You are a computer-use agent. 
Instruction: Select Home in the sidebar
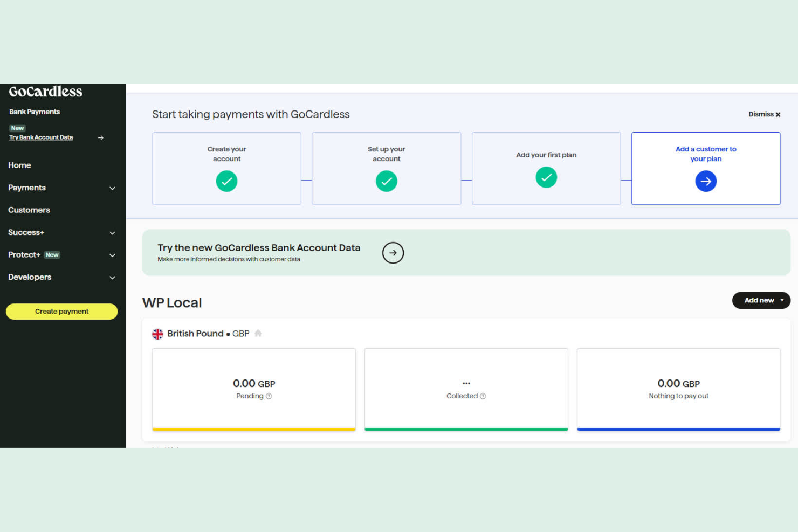(19, 165)
